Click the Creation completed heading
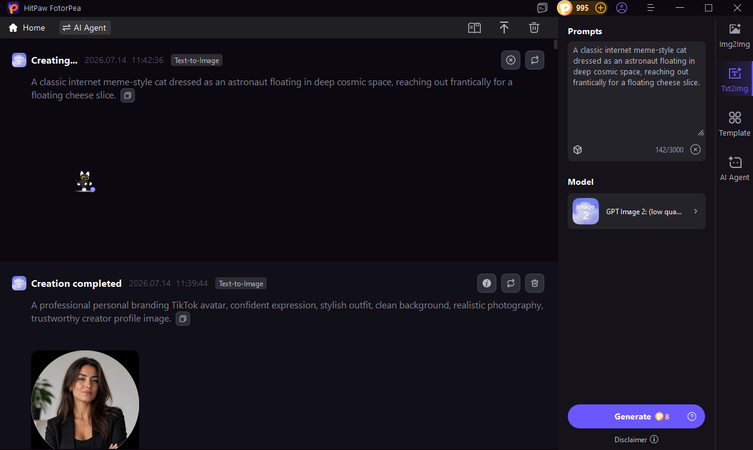This screenshot has height=450, width=753. pyautogui.click(x=76, y=284)
